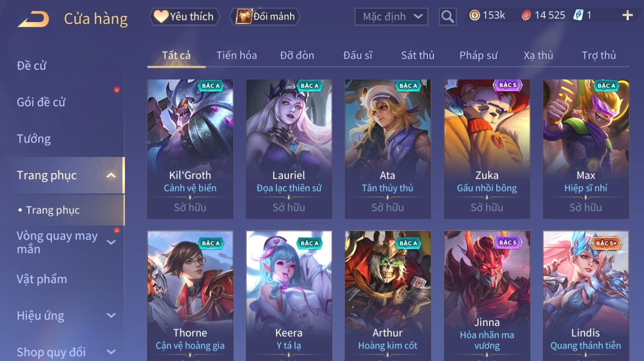Click the blue voucher ticket icon
Screen dimensions: 644x361
[578, 15]
